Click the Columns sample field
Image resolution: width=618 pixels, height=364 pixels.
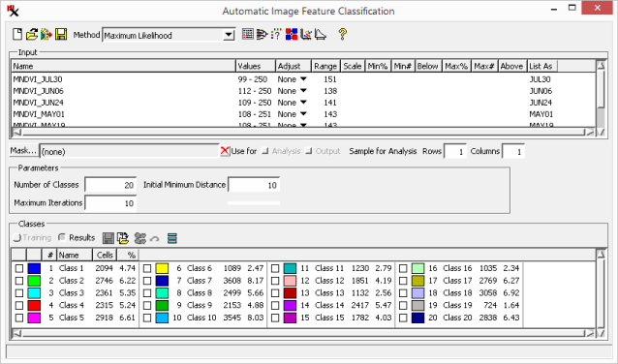click(x=513, y=151)
